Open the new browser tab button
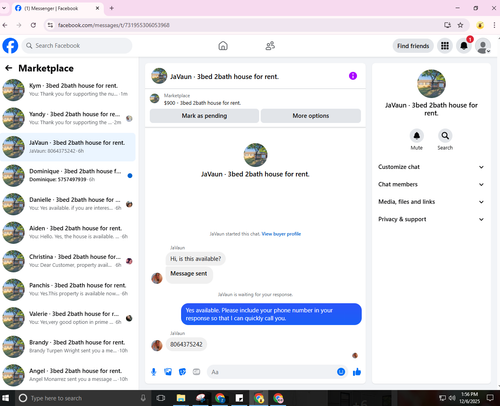 coord(112,8)
